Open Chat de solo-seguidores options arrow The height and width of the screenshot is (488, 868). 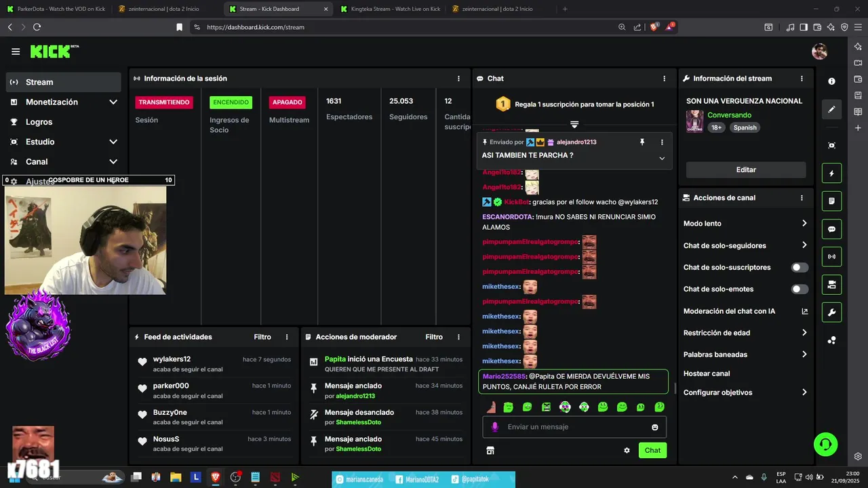(804, 245)
